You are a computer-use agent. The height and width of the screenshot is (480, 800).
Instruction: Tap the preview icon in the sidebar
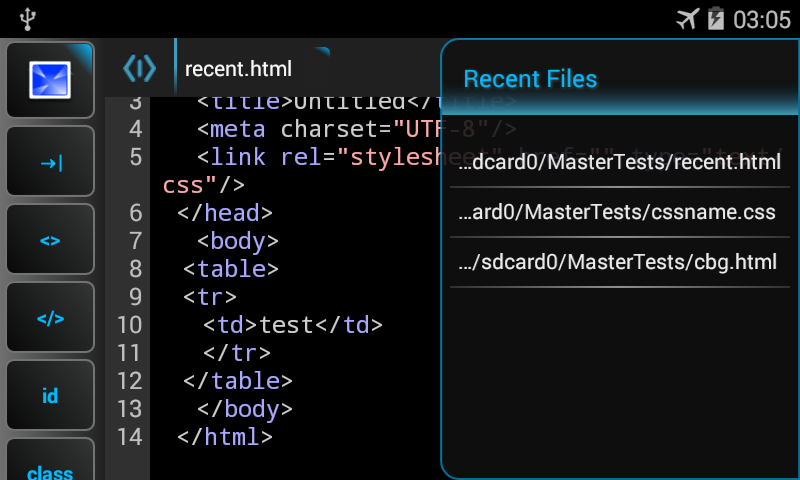50,80
